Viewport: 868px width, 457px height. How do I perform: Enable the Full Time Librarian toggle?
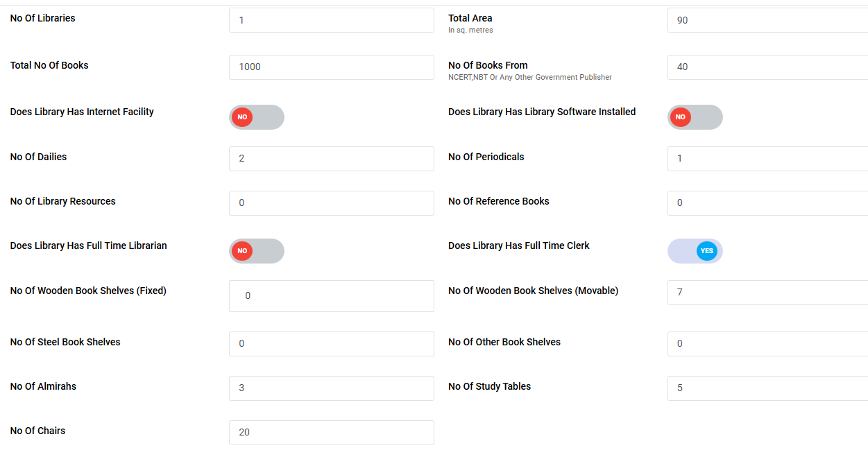256,251
